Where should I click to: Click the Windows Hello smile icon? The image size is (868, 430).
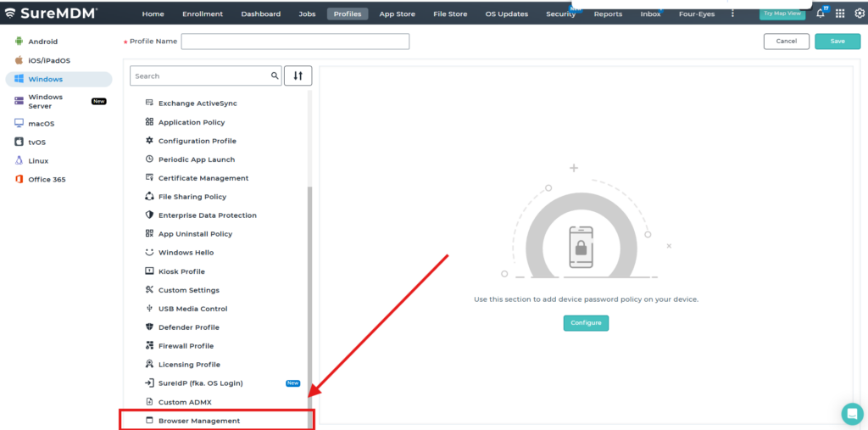click(149, 252)
